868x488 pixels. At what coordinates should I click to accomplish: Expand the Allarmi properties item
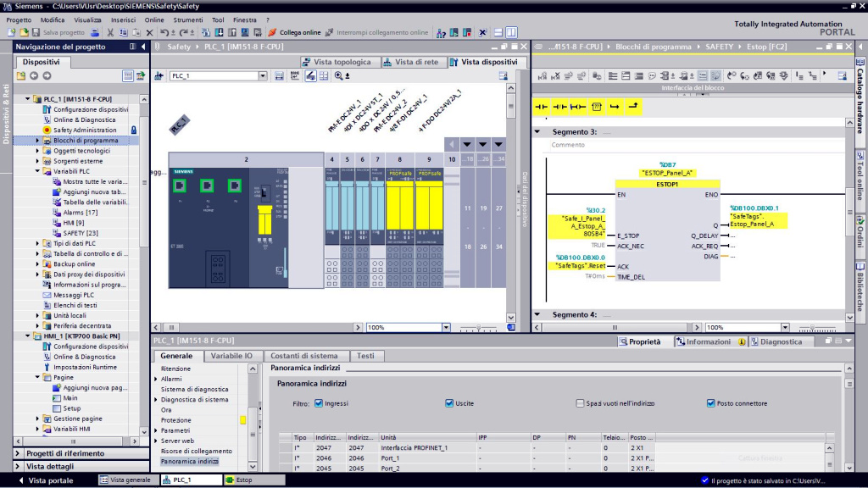(x=156, y=379)
